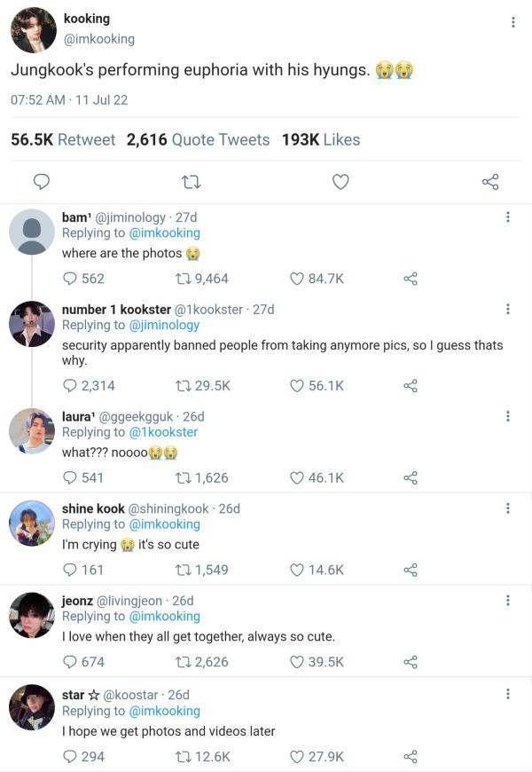The height and width of the screenshot is (772, 532).
Task: Retweet number 1 kookster's security reply
Action: click(x=185, y=386)
